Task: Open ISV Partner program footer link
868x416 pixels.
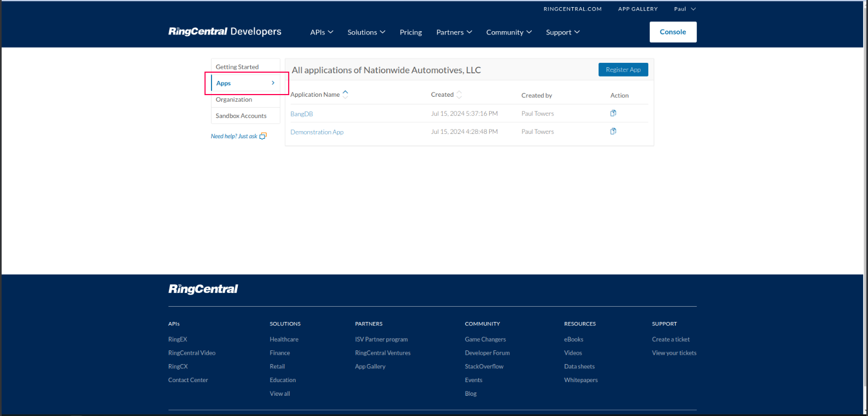Action: tap(382, 339)
